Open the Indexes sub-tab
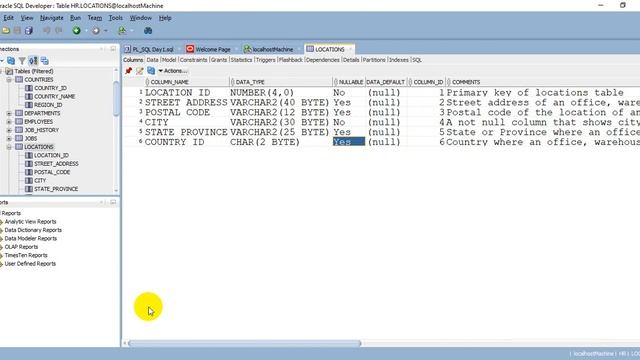This screenshot has width=640, height=360. [x=399, y=60]
